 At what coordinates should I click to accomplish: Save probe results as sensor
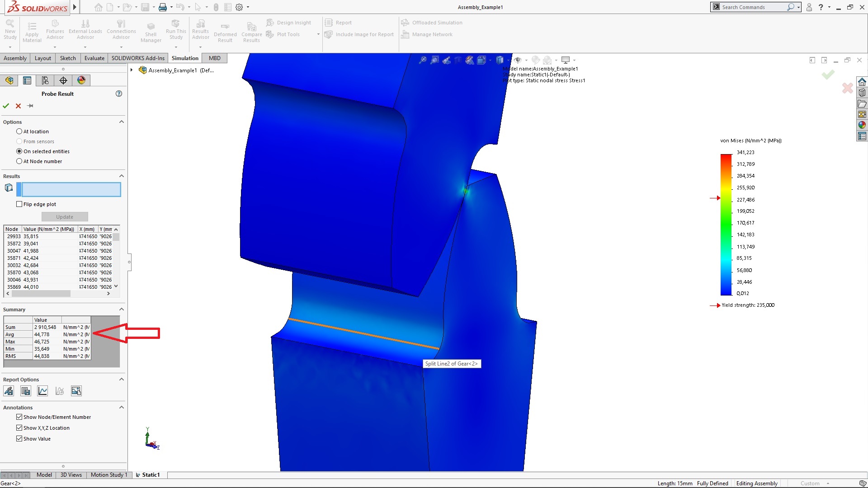pos(9,391)
